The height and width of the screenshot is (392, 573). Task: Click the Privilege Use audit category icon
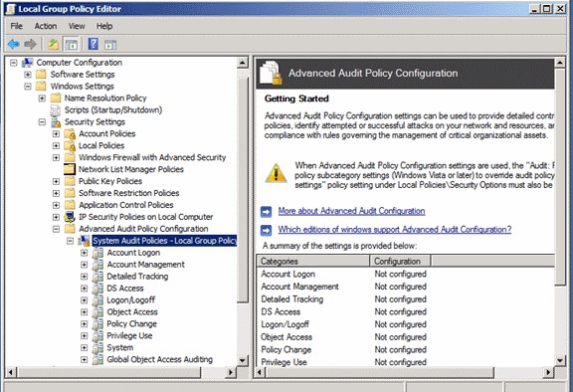pos(97,335)
